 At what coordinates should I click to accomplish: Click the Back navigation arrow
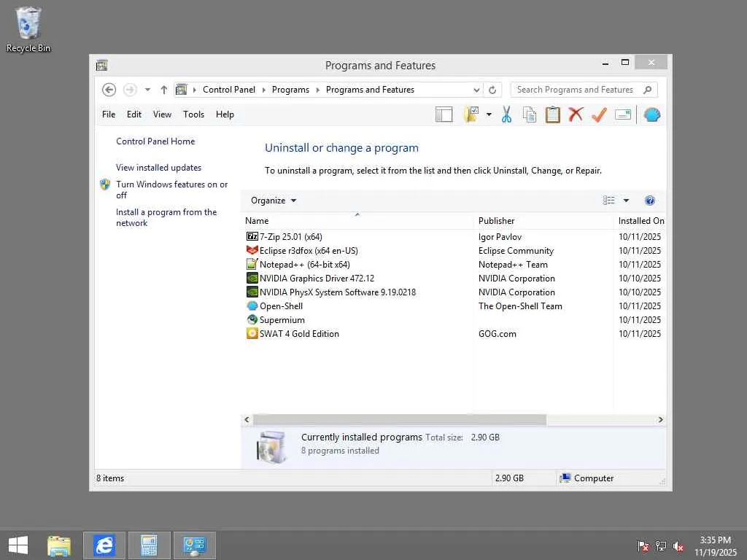[109, 90]
